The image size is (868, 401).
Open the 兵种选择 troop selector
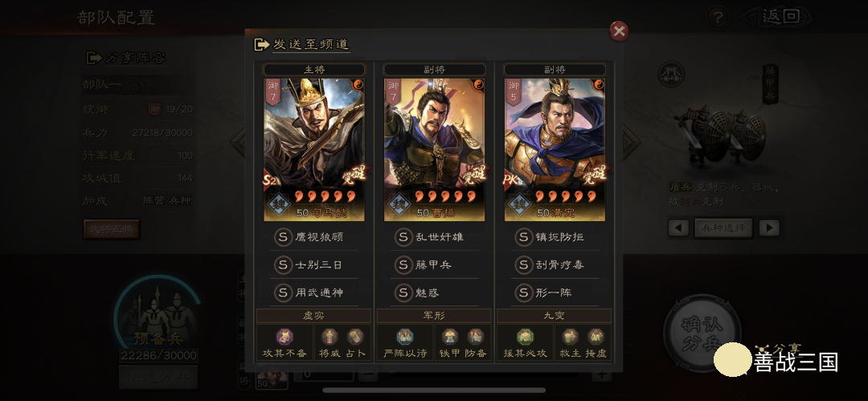point(723,227)
